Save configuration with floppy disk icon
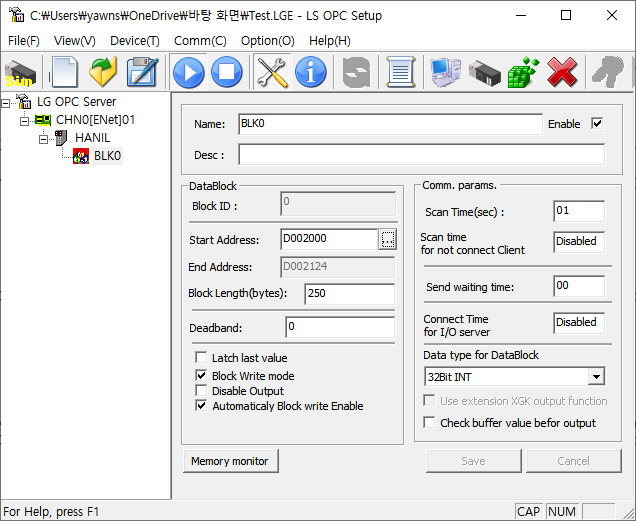This screenshot has width=636, height=521. [x=142, y=72]
